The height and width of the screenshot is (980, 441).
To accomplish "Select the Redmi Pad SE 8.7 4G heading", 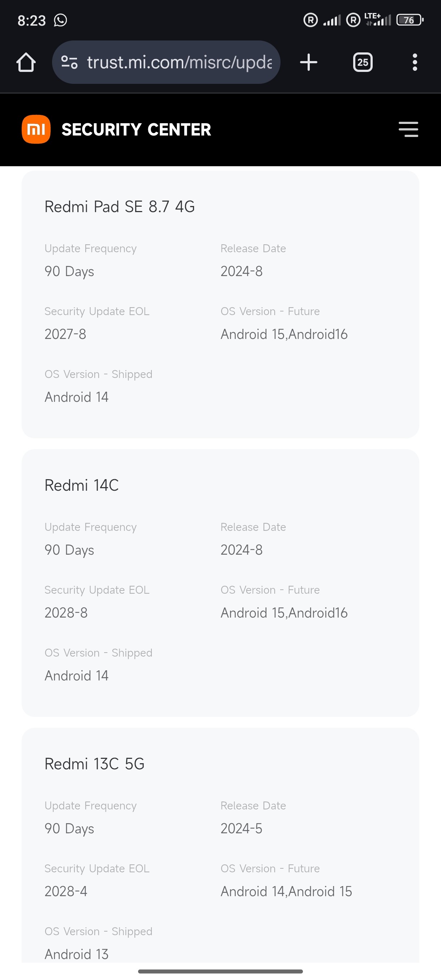I will [120, 207].
